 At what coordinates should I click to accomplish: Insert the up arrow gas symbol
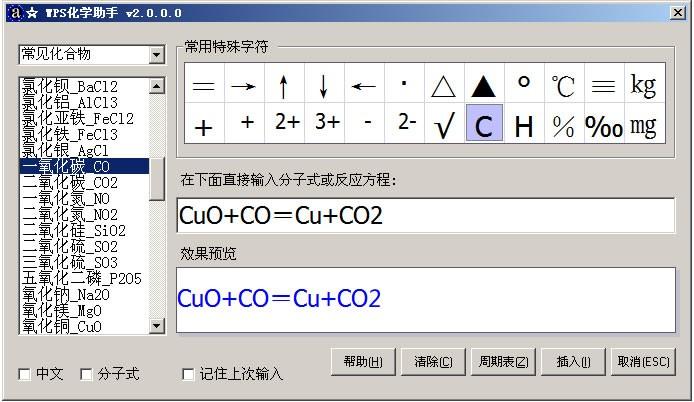pos(284,84)
